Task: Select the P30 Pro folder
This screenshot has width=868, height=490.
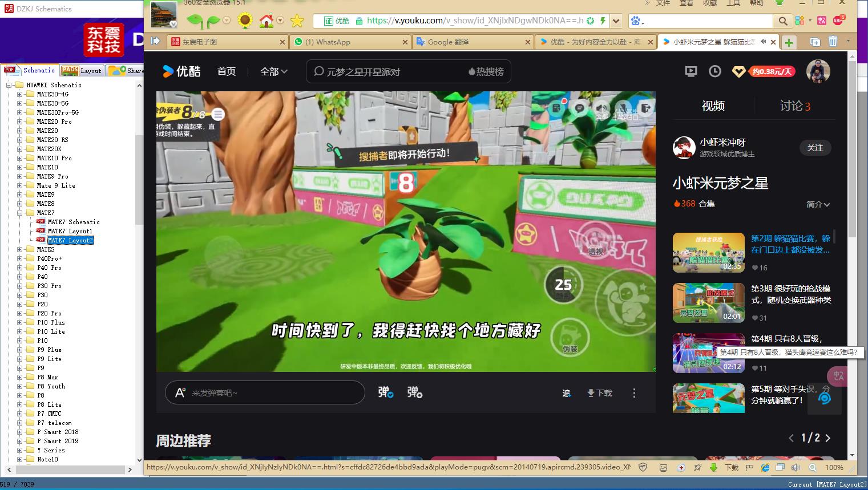Action: click(49, 286)
